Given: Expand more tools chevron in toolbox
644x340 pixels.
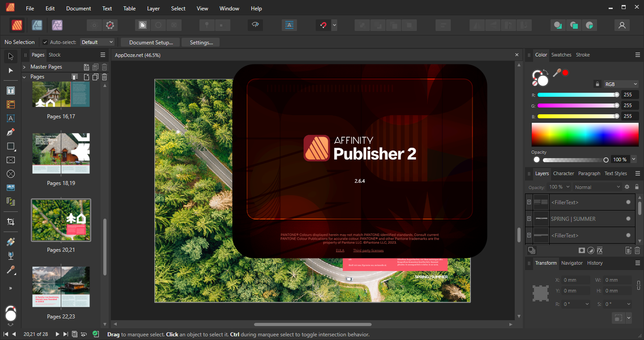Looking at the screenshot, I should point(11,288).
